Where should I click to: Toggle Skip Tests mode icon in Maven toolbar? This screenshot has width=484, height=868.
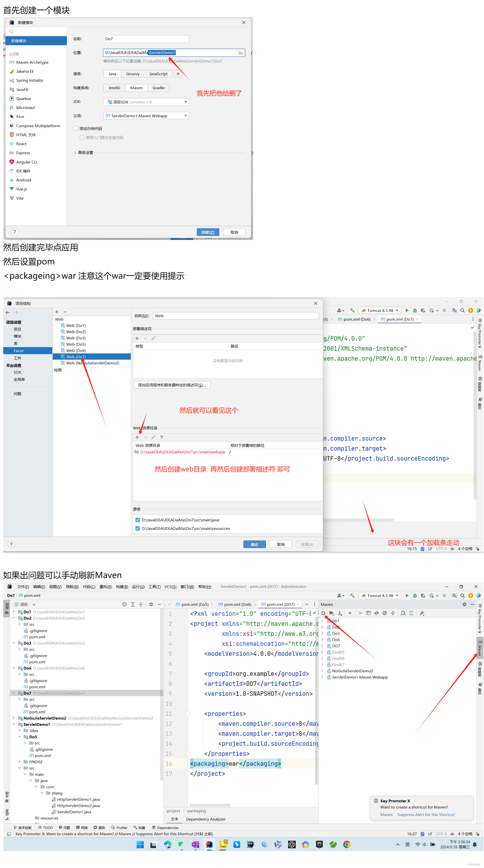pyautogui.click(x=384, y=613)
